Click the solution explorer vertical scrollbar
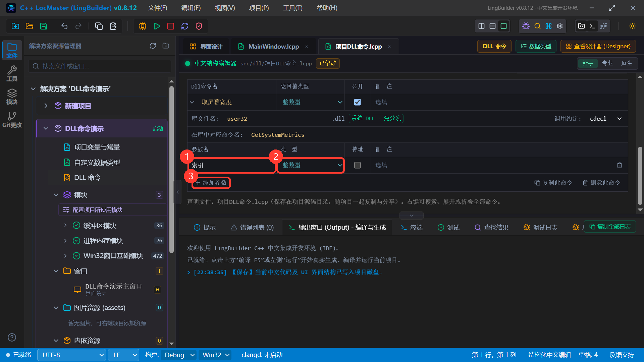 pos(171,169)
